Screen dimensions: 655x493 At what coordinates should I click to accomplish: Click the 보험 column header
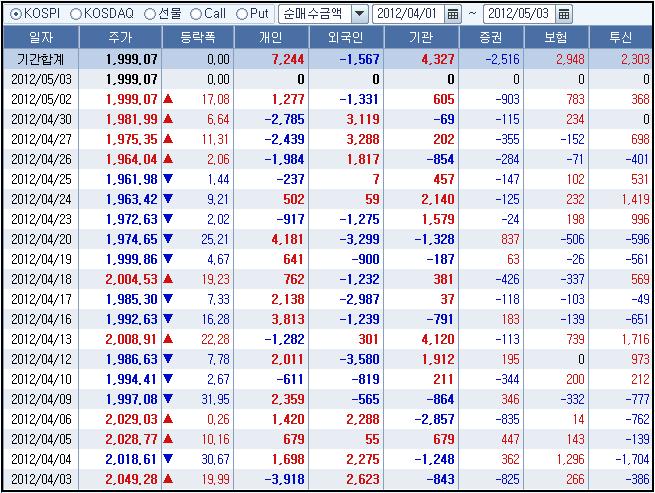click(x=556, y=38)
